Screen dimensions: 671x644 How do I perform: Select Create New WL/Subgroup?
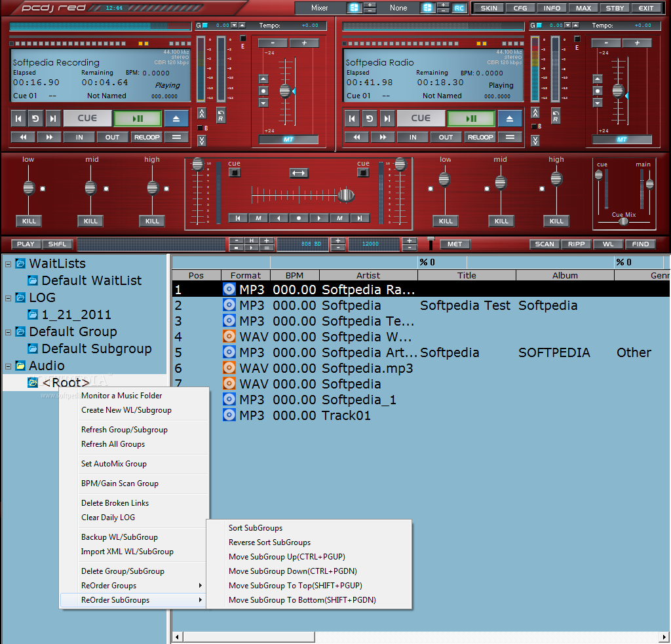pyautogui.click(x=126, y=410)
